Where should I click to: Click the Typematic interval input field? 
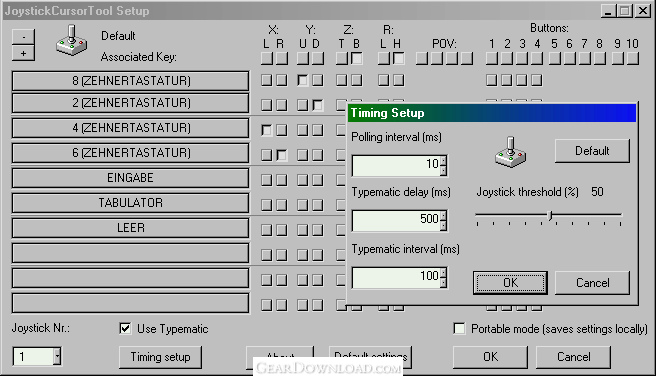[396, 278]
